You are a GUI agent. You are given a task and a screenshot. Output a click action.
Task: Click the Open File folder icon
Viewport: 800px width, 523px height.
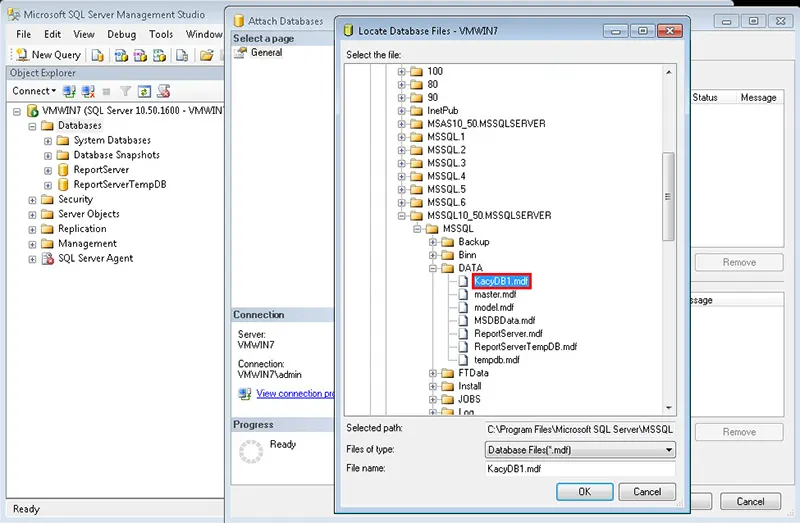click(206, 55)
